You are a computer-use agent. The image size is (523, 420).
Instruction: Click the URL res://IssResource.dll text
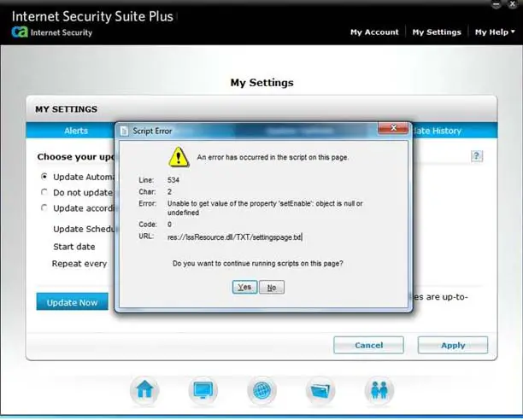click(234, 237)
